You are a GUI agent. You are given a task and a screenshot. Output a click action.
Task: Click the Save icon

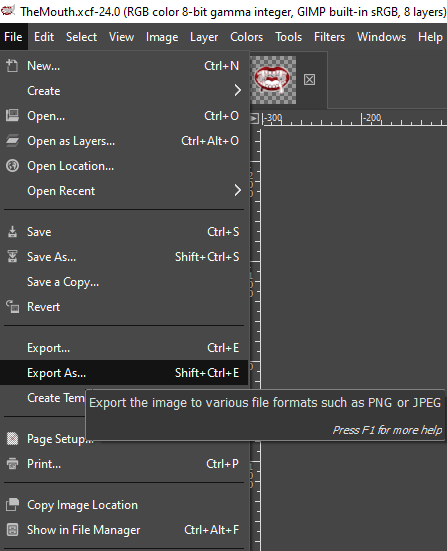point(12,232)
